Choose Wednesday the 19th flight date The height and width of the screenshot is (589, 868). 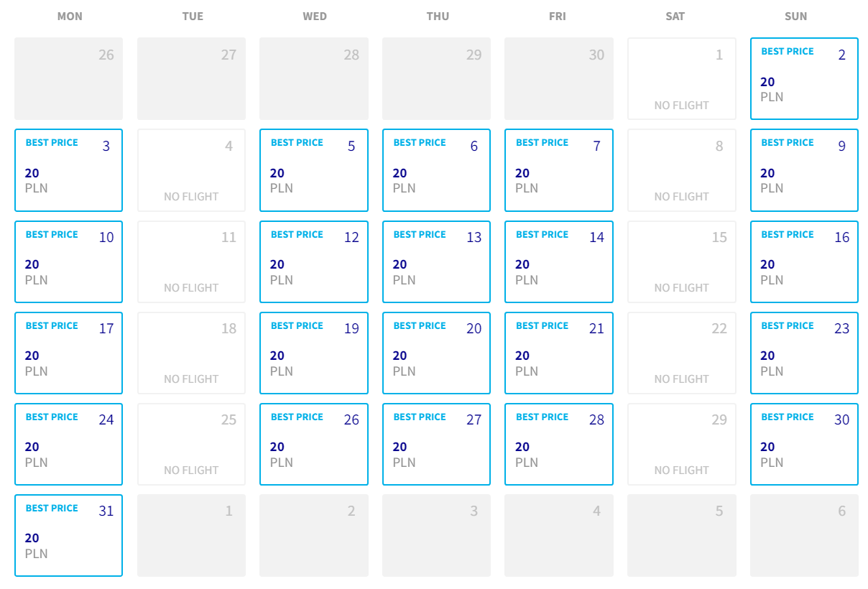(x=314, y=353)
